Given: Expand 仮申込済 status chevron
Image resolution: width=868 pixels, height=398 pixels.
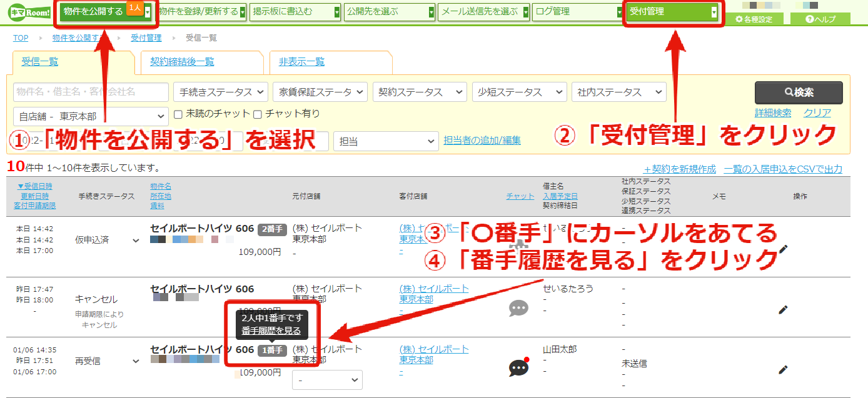Looking at the screenshot, I should pos(136,241).
